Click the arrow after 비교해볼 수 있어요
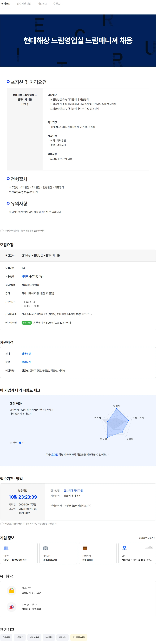 point(108,455)
